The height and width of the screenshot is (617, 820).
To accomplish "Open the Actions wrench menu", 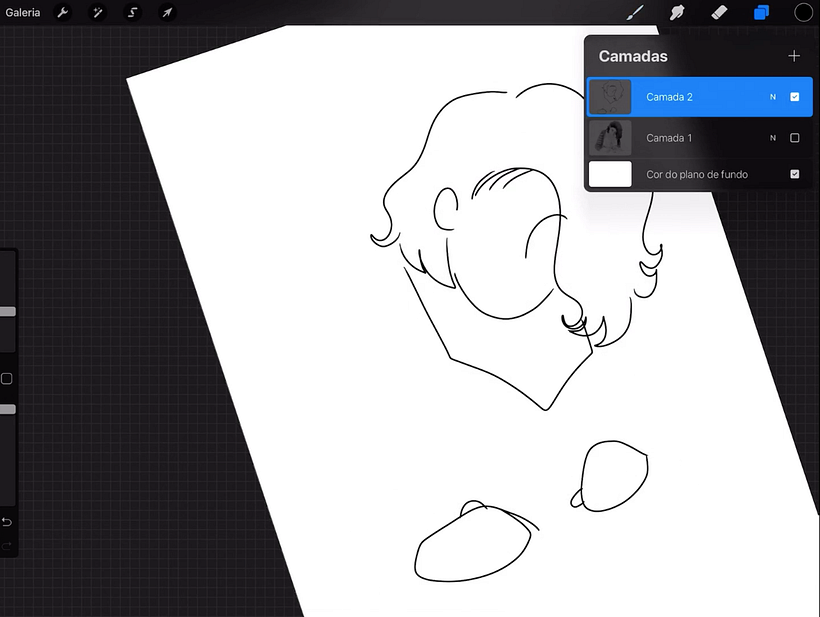I will [63, 12].
